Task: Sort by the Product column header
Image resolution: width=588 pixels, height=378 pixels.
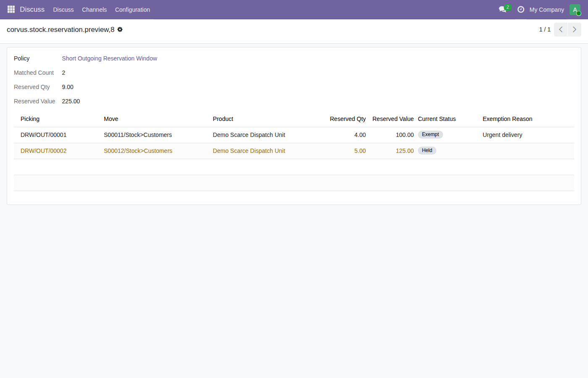Action: 223,119
